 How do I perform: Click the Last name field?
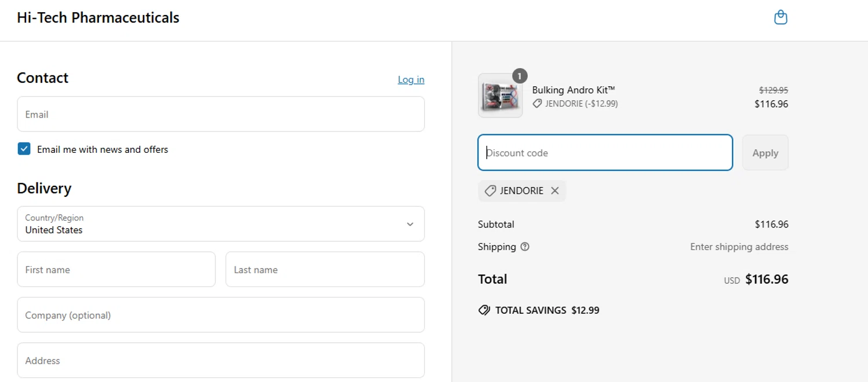pos(325,269)
